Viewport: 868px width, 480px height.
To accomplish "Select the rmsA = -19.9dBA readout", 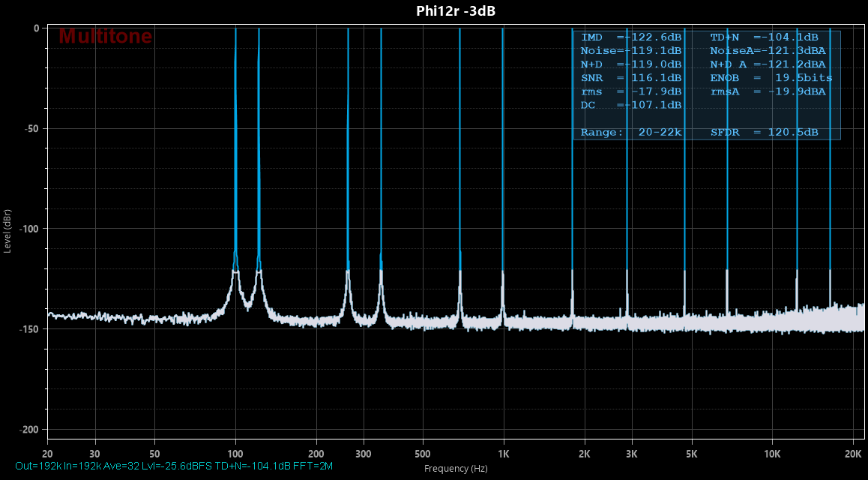I will [x=768, y=92].
